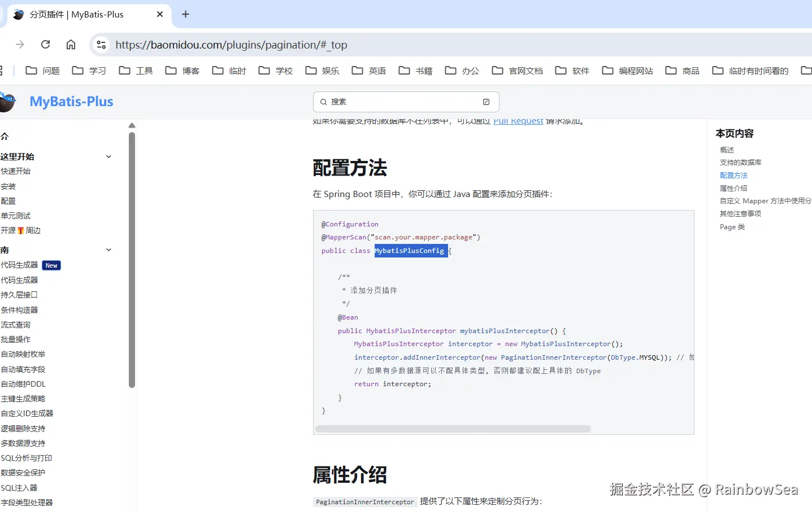Image resolution: width=812 pixels, height=511 pixels.
Task: Open 数据安全保护 in sidebar
Action: (23, 473)
